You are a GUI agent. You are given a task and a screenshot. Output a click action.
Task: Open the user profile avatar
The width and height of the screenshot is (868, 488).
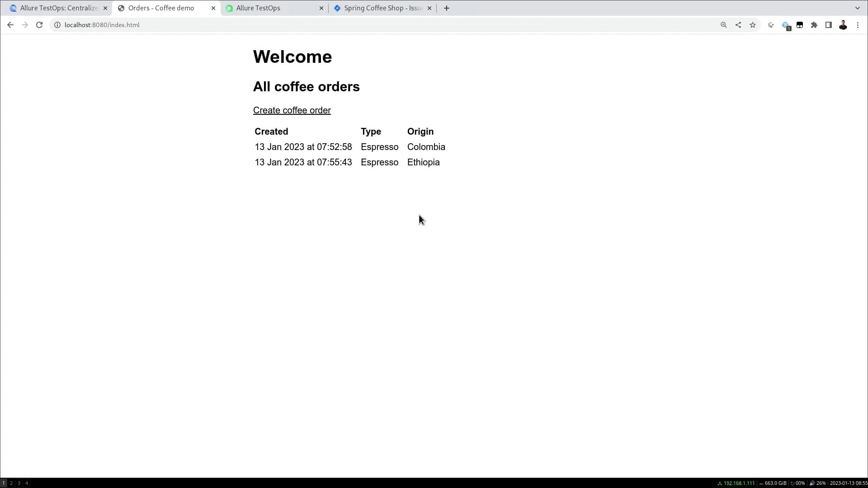click(x=843, y=25)
